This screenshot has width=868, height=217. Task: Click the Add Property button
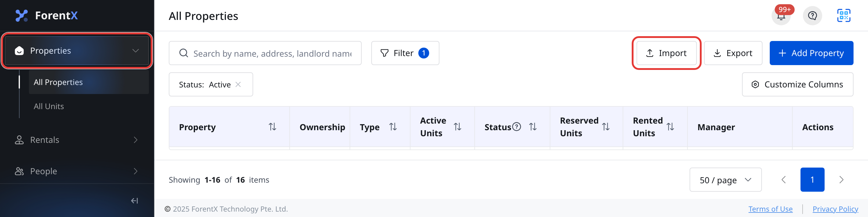point(811,53)
